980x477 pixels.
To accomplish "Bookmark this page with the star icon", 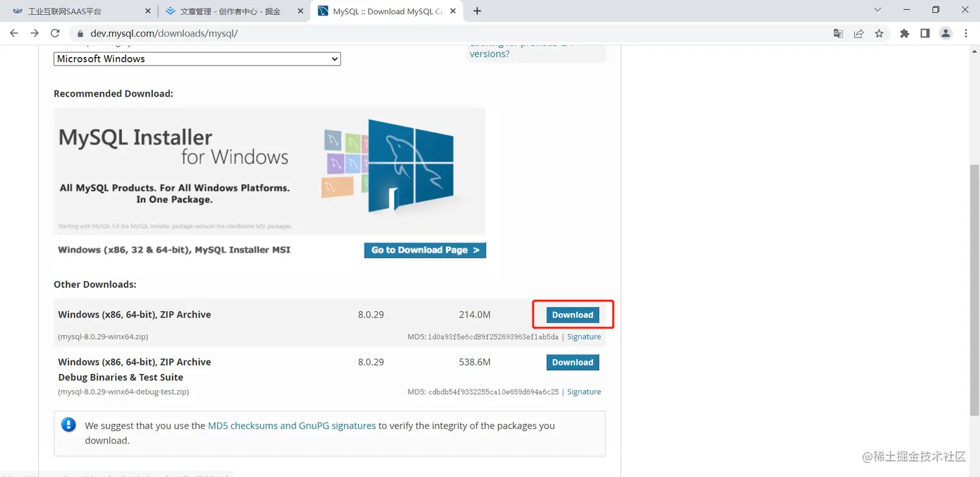I will [879, 33].
